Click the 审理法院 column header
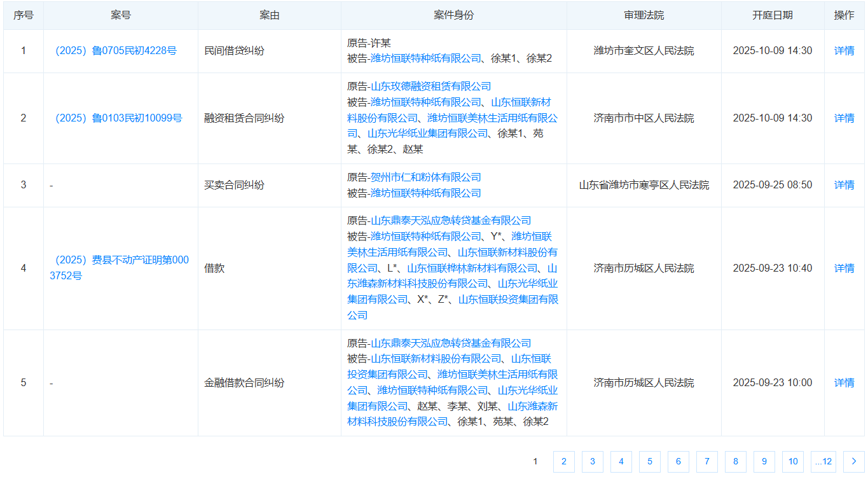 click(644, 15)
